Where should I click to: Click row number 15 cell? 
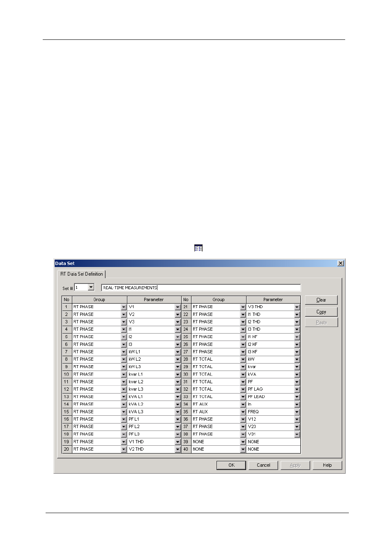[67, 412]
